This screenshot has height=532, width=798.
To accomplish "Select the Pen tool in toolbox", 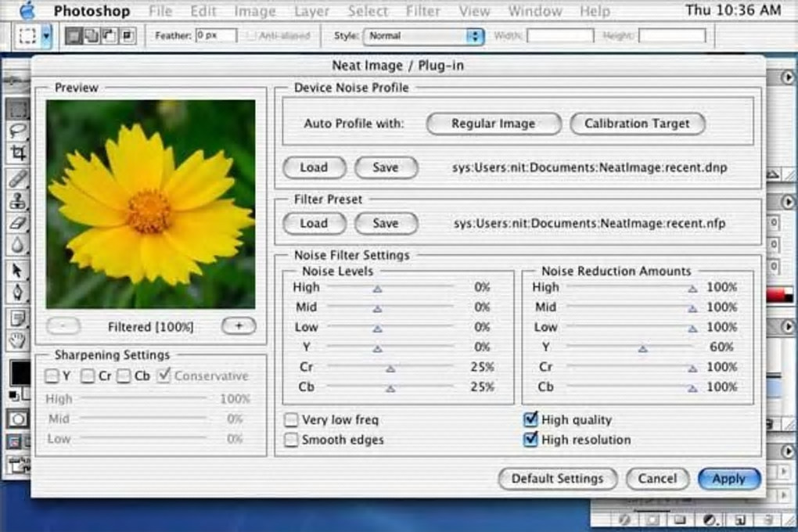I will coord(17,293).
